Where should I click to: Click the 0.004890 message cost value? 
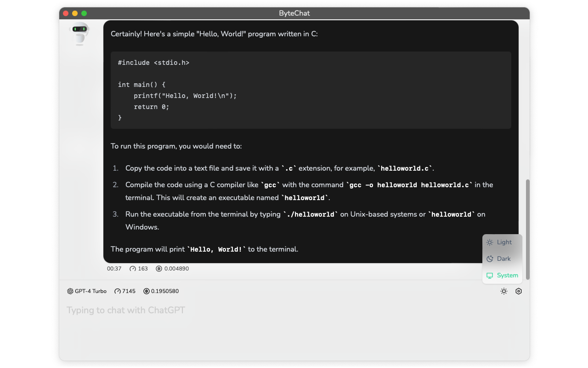[x=176, y=269]
